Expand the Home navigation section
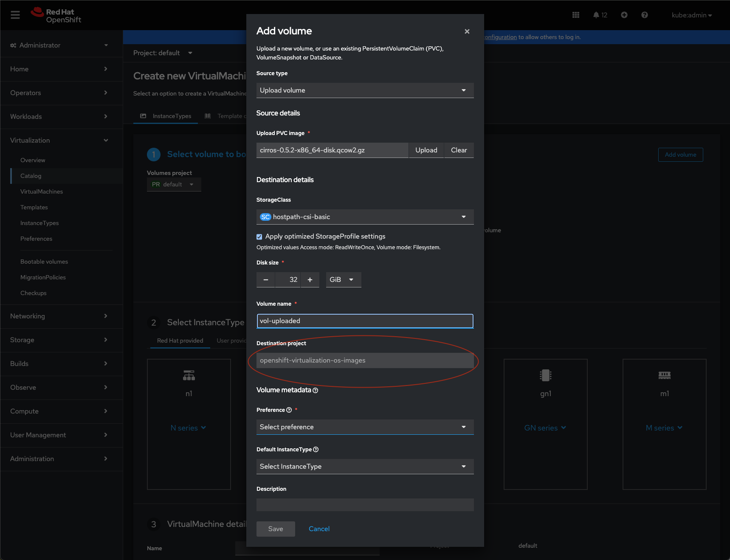 click(x=62, y=69)
